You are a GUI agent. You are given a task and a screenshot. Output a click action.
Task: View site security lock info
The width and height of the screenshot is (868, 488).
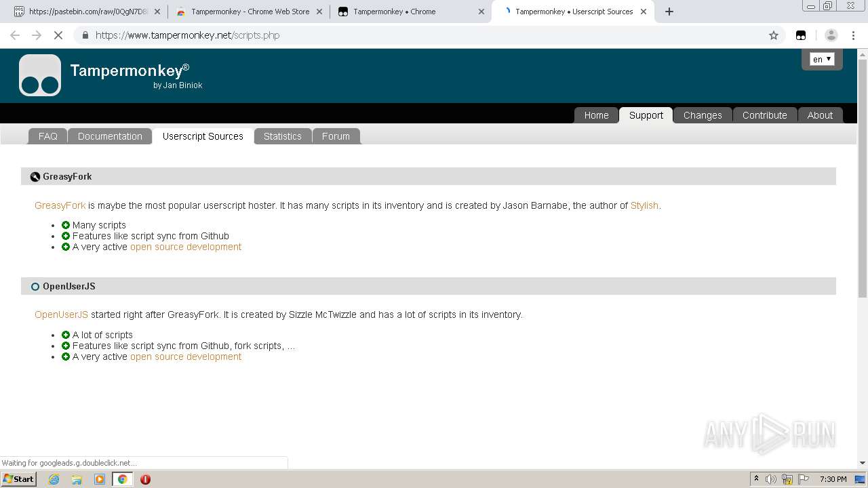(85, 35)
